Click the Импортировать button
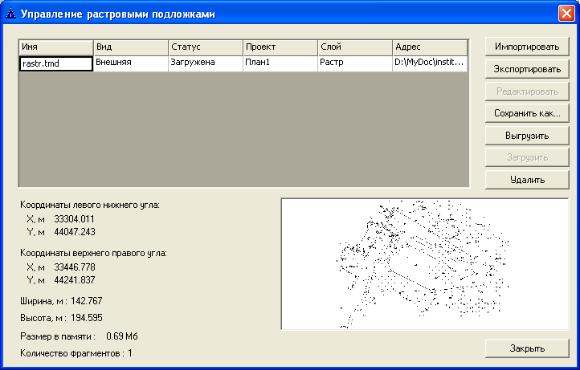 527,47
